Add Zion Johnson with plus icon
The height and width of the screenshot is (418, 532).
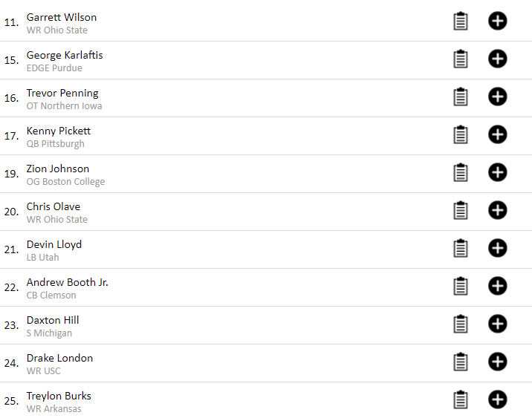(497, 172)
